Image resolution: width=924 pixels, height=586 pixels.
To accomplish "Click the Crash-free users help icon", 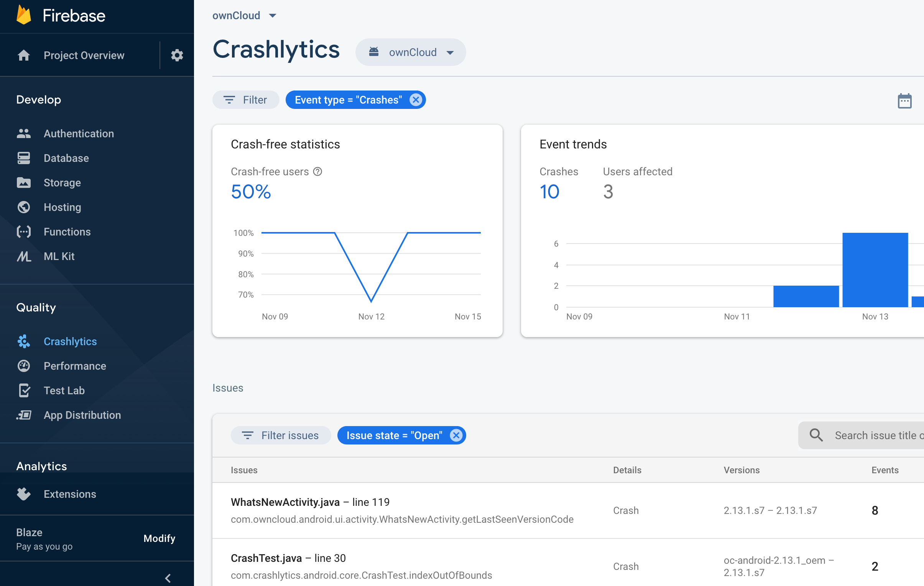I will 317,171.
